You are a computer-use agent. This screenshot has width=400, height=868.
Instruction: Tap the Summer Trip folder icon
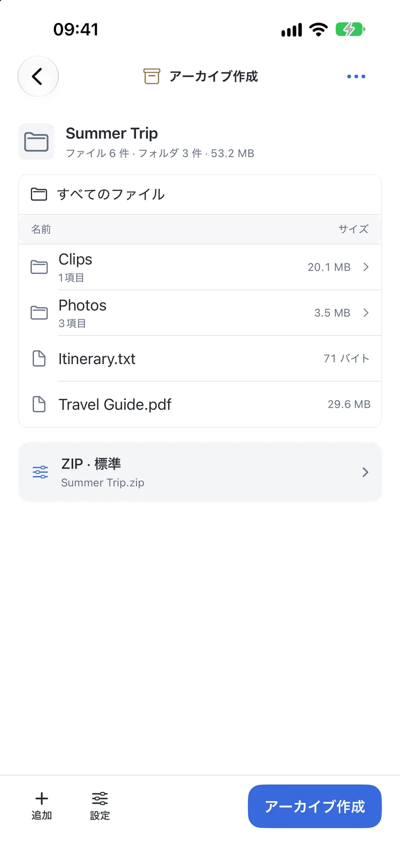pyautogui.click(x=36, y=142)
